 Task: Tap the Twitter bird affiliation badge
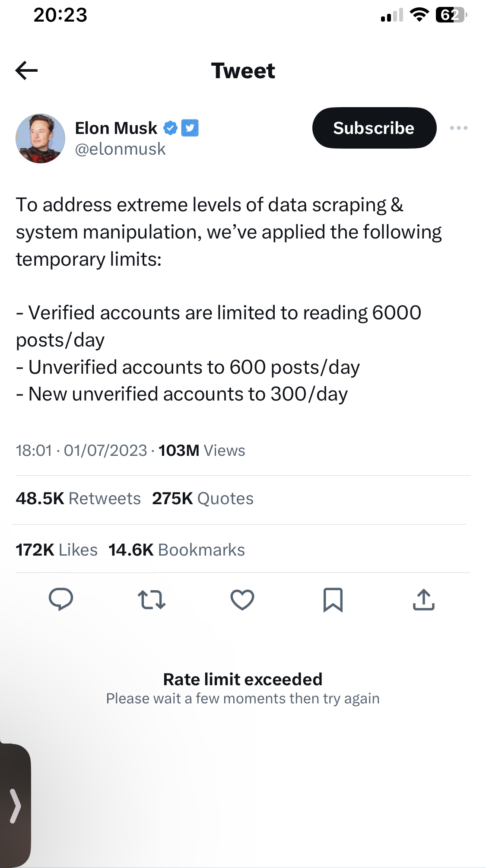tap(190, 128)
